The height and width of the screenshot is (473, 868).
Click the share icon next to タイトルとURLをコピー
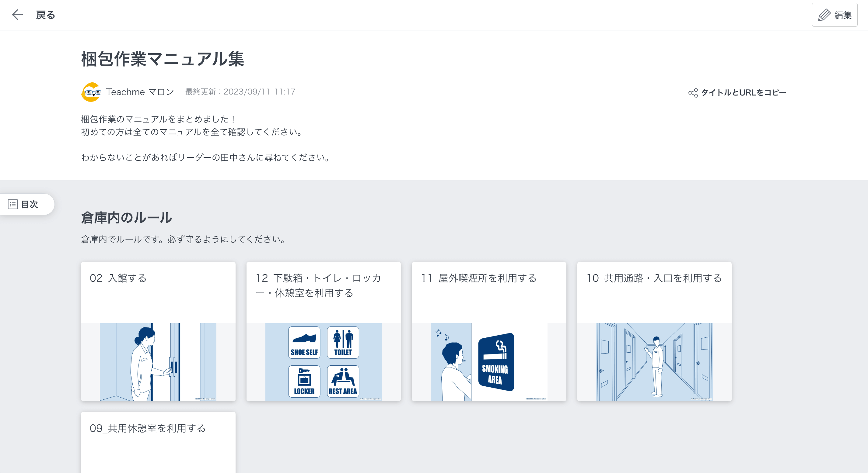click(693, 93)
